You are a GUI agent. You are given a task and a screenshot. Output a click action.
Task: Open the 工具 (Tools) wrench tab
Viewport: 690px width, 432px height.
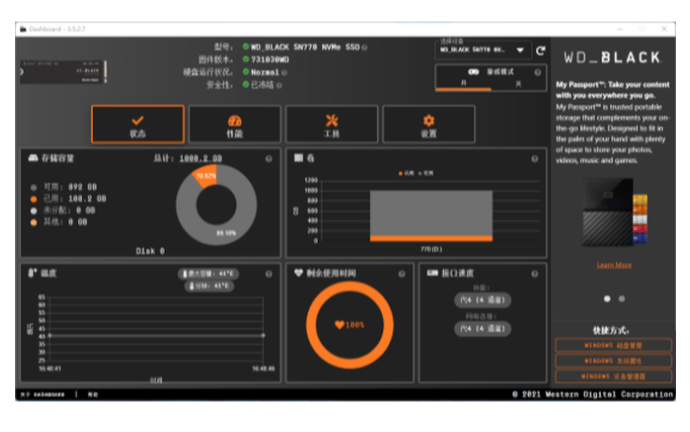[332, 124]
